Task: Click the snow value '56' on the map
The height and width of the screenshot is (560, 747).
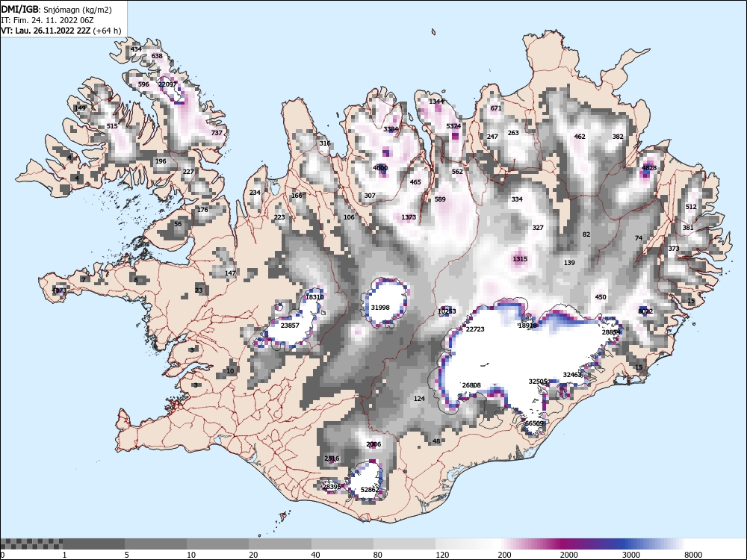Action: [x=178, y=224]
